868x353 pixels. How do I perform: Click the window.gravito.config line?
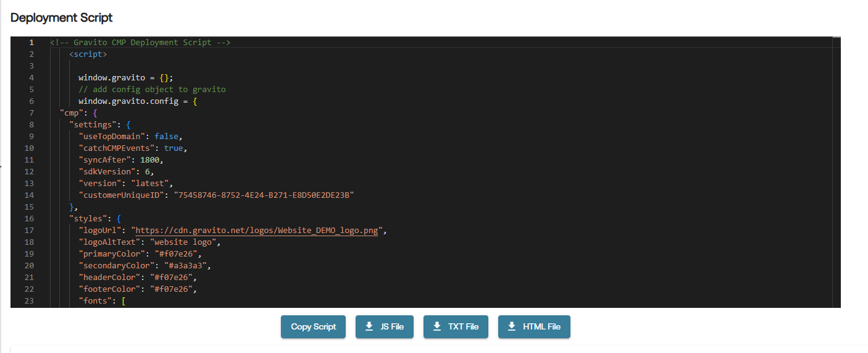(x=138, y=101)
